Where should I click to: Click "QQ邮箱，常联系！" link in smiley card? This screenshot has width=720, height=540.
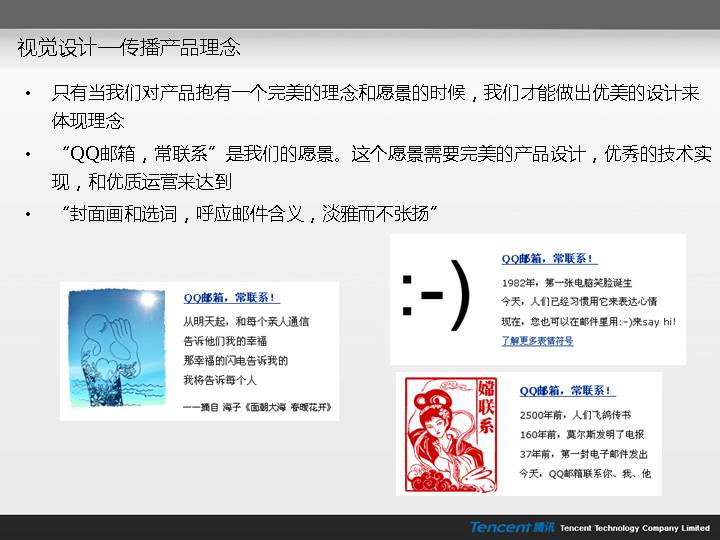coord(549,259)
